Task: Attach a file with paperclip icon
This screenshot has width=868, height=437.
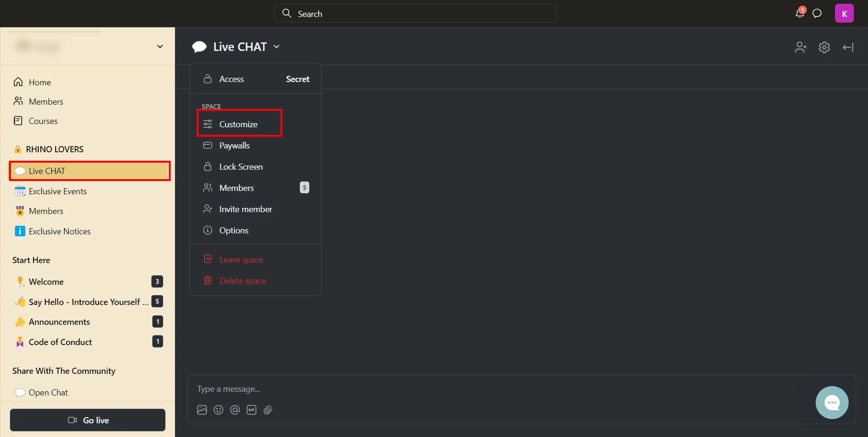Action: click(268, 410)
